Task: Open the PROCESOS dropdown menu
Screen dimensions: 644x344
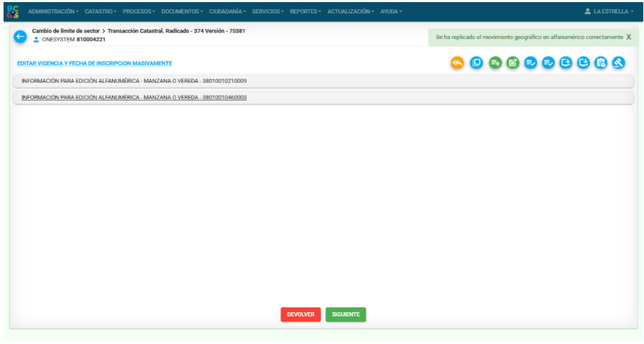Action: point(139,11)
